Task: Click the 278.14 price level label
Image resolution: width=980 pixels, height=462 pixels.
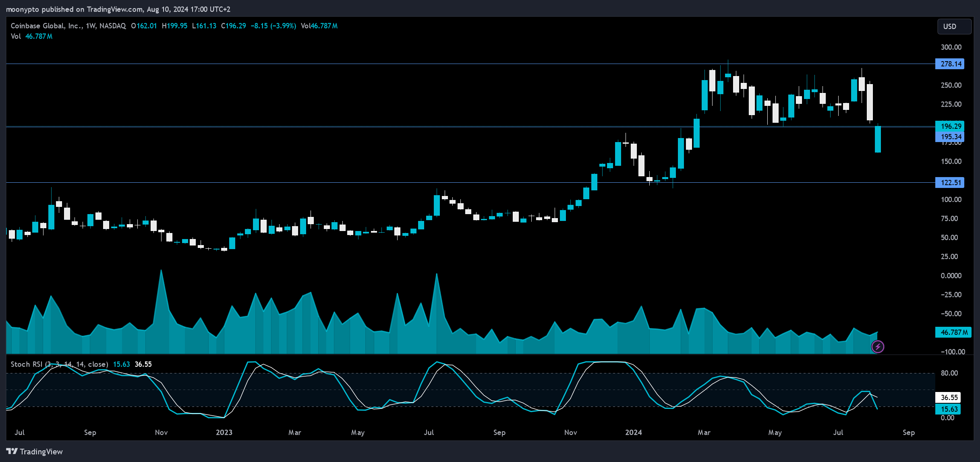Action: tap(950, 64)
